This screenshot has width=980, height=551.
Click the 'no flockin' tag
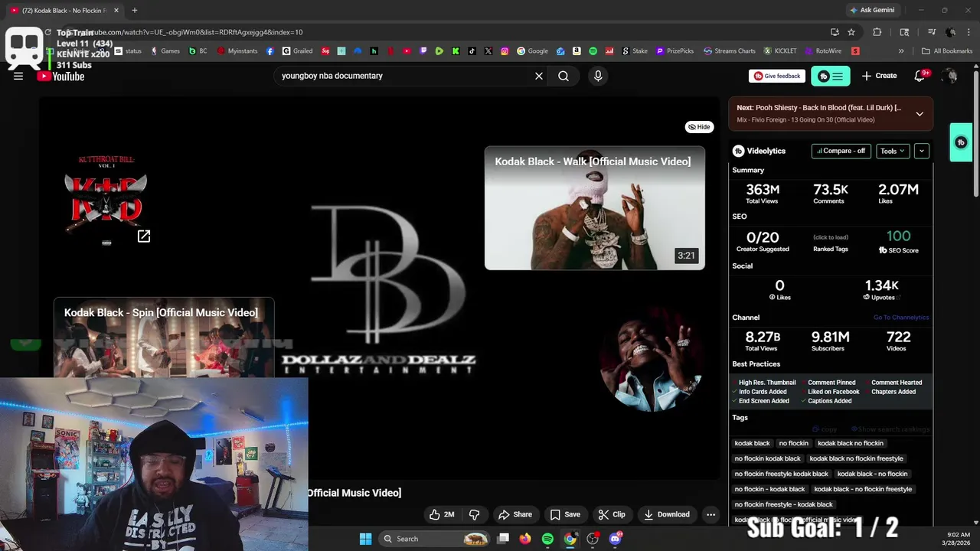[x=793, y=443]
